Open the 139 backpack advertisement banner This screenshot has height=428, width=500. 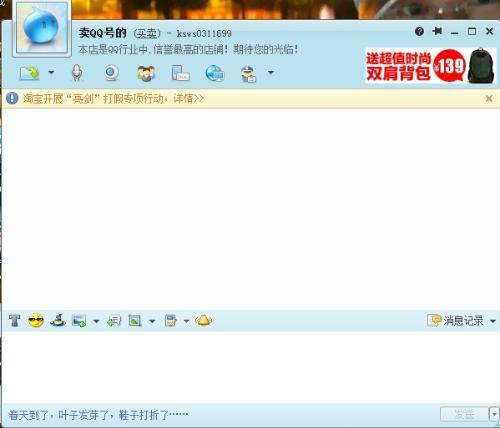click(431, 65)
